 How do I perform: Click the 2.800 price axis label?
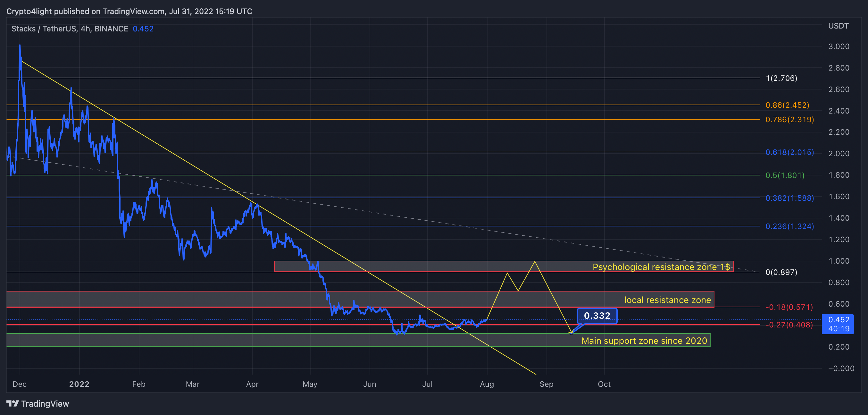pos(839,68)
